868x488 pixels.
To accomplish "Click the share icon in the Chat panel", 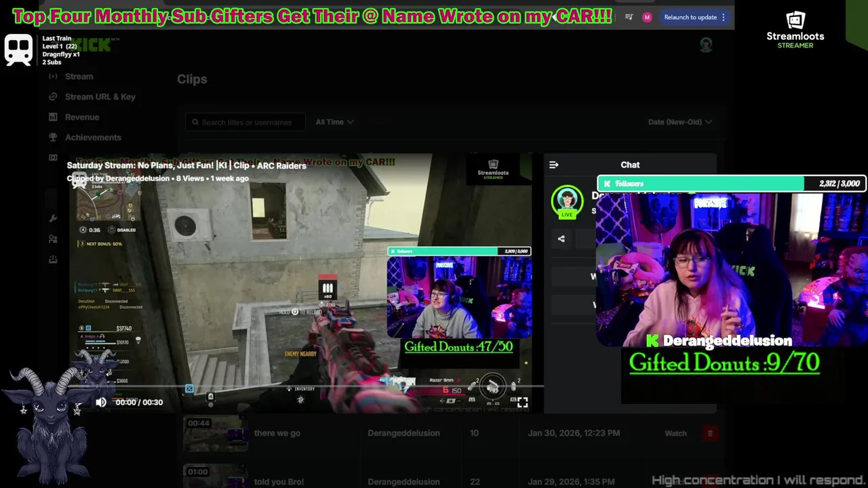I will tap(561, 239).
